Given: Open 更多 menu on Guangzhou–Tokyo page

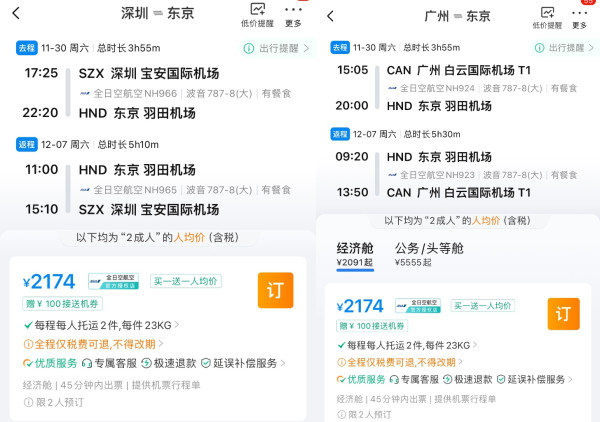Looking at the screenshot, I should coord(579,18).
